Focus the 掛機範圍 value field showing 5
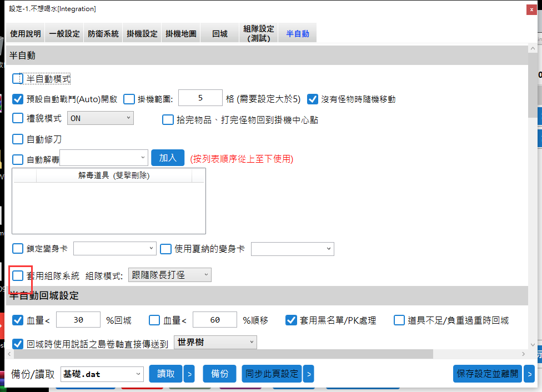This screenshot has height=392, width=542. 200,98
